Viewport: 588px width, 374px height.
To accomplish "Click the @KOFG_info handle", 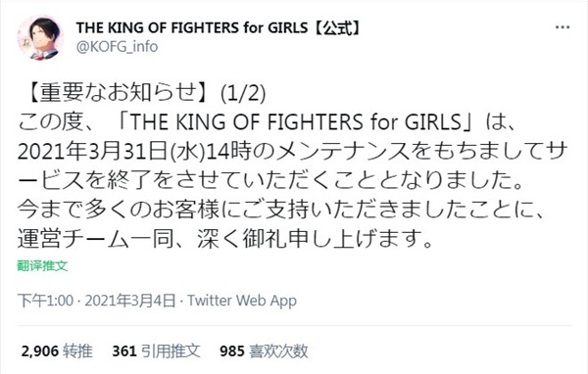I will click(x=117, y=47).
